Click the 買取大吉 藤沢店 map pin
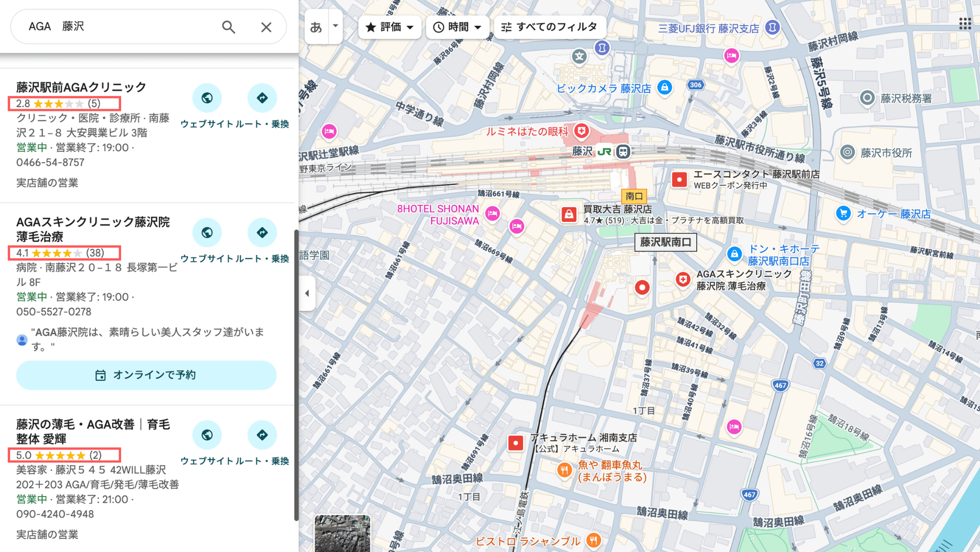980x552 pixels. tap(568, 214)
